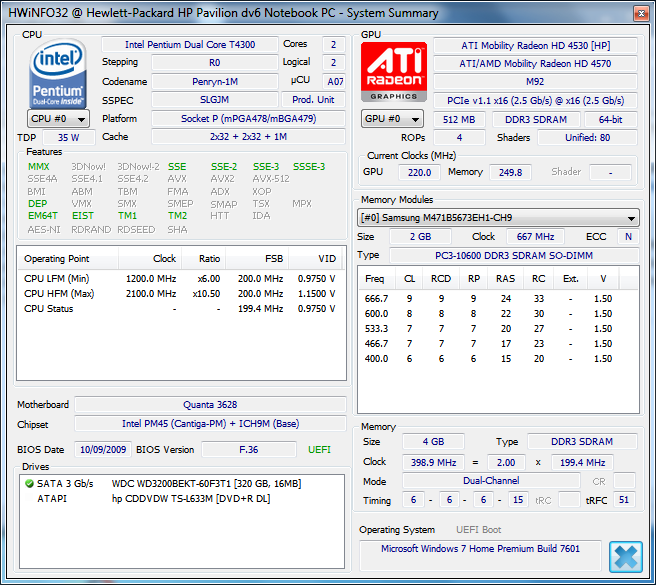Click the GPU clock 220.0 value
656x588 pixels.
(x=419, y=172)
